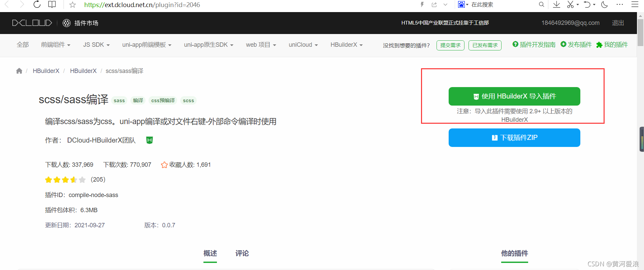Click the scss tag
Image resolution: width=644 pixels, height=270 pixels.
[188, 101]
